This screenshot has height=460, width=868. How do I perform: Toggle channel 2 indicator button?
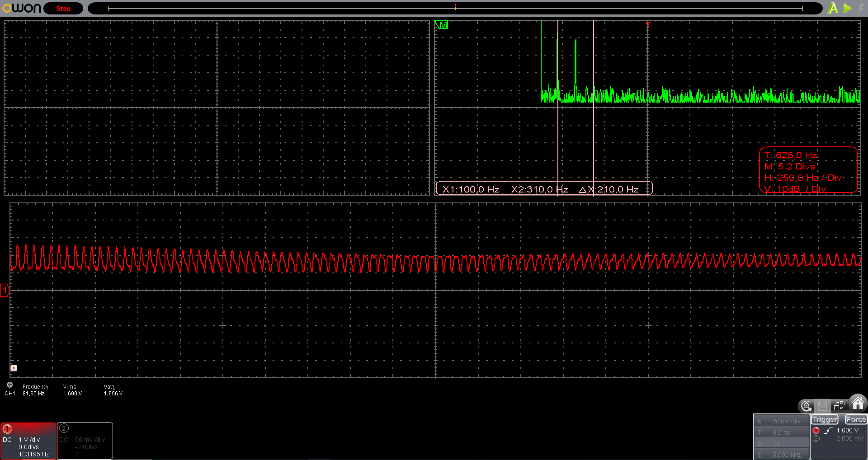[64, 428]
